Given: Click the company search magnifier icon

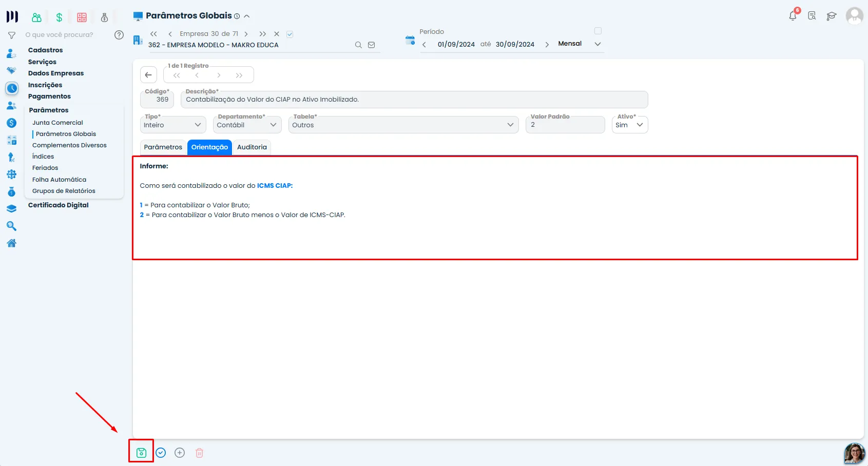Looking at the screenshot, I should point(358,45).
